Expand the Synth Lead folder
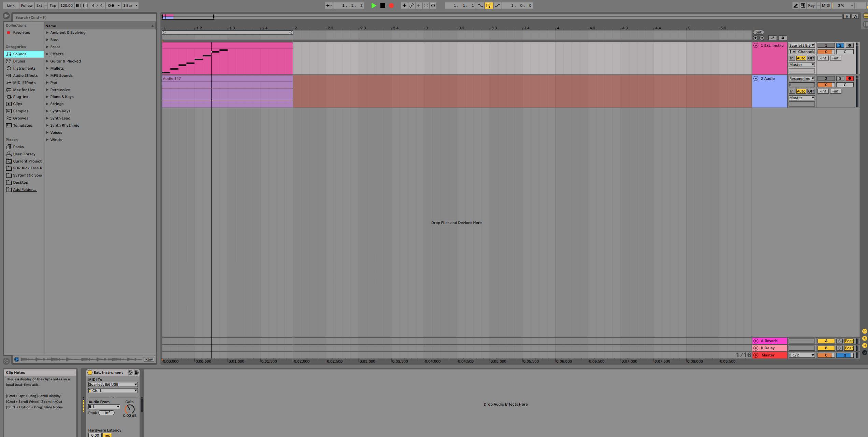Image resolution: width=868 pixels, height=437 pixels. (47, 118)
